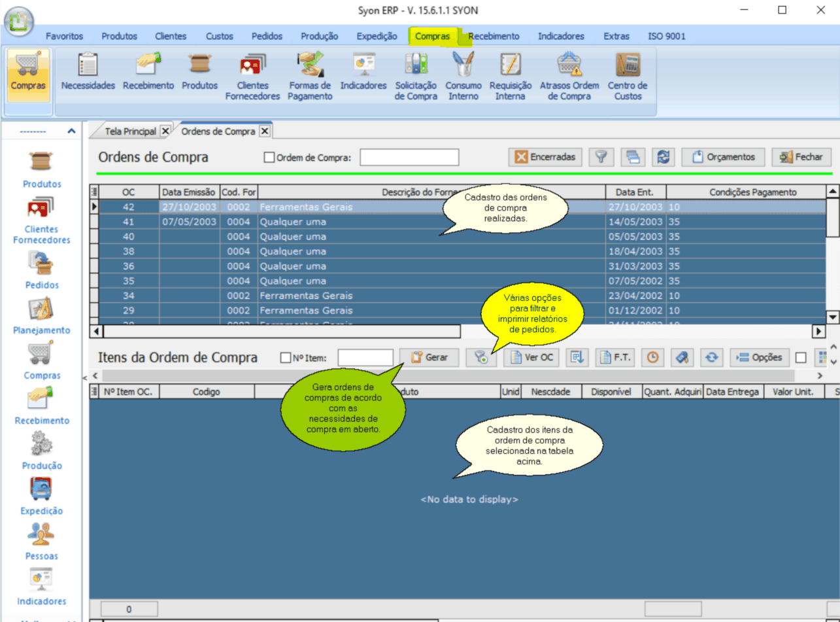Enable the Ordem de Compra checkbox

[x=269, y=158]
